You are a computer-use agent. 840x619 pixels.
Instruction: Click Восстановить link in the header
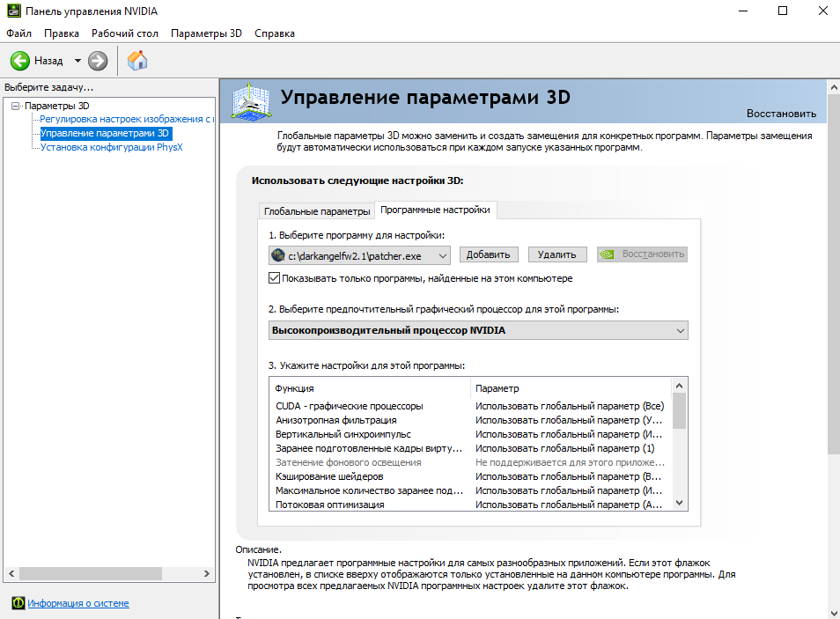[x=781, y=114]
